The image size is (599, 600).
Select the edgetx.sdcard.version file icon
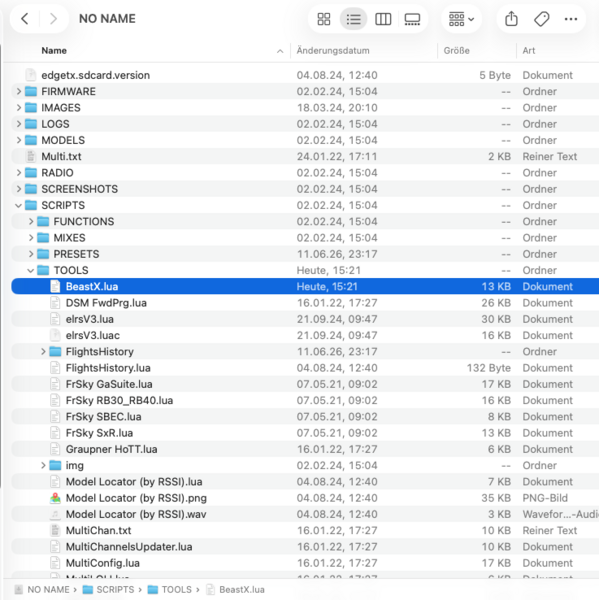(x=31, y=75)
